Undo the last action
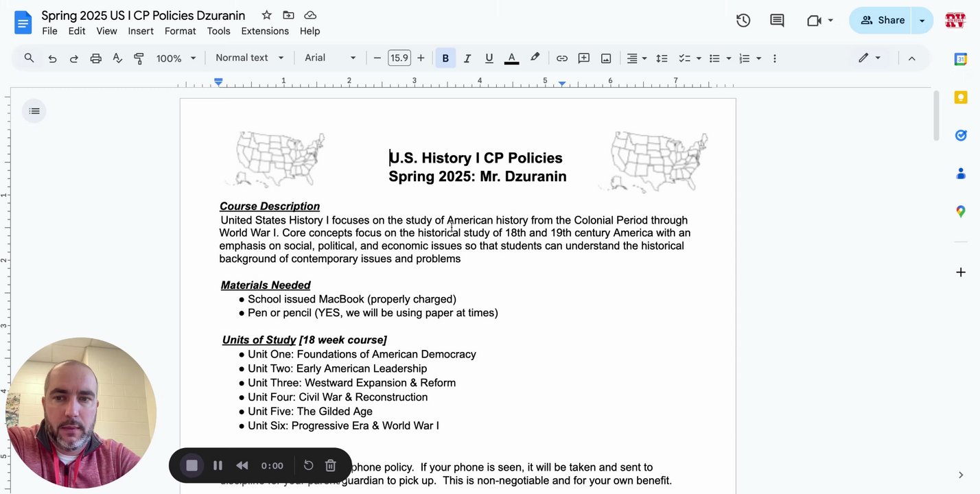 52,58
